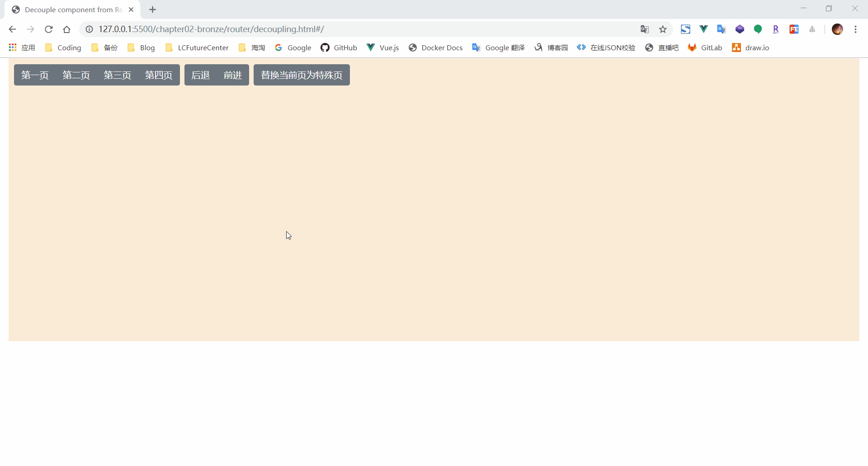Bookmark this page with the star
Screen dimensions: 868x466
click(x=663, y=29)
